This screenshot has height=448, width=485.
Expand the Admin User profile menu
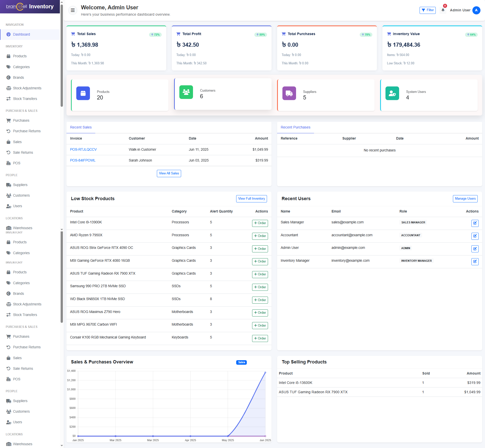pyautogui.click(x=460, y=10)
